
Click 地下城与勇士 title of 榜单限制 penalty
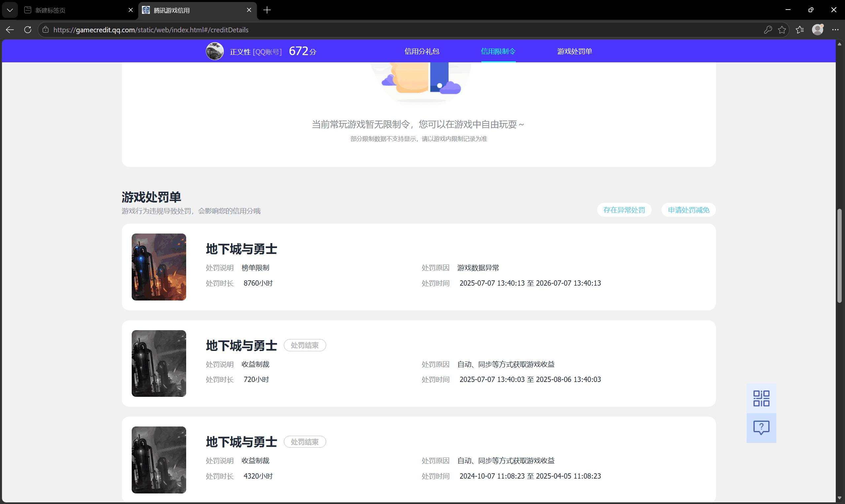241,249
